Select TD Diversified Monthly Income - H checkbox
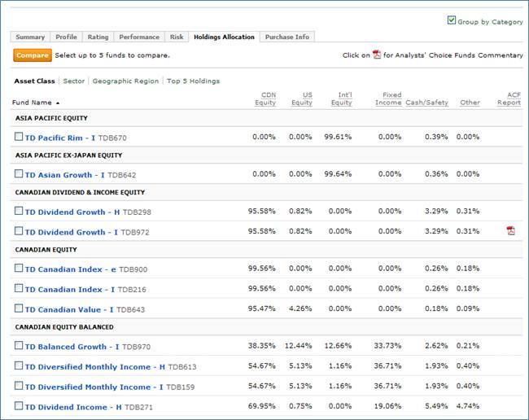The height and width of the screenshot is (420, 529). click(19, 365)
